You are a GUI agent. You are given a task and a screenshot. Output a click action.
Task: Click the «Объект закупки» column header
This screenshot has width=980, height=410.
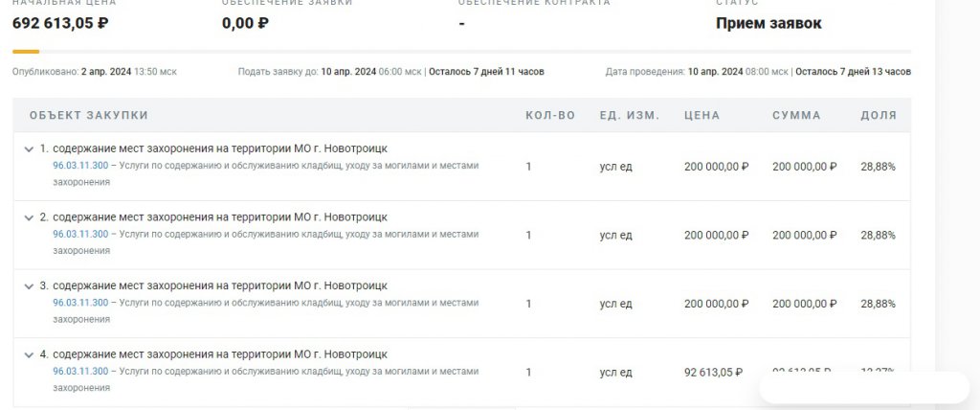[89, 115]
